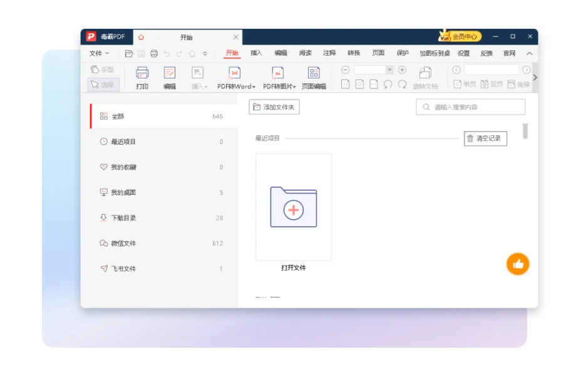This screenshot has width=588, height=379.
Task: Open the Annotate (注释) ribbon tab
Action: pos(329,53)
